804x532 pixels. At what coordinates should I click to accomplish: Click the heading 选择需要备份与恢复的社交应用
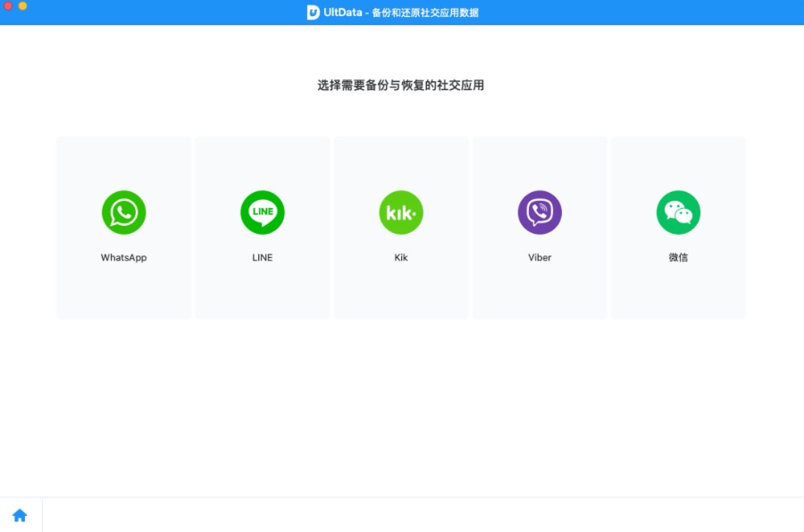click(400, 85)
